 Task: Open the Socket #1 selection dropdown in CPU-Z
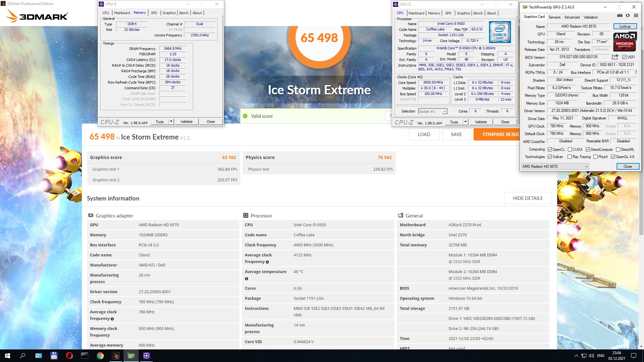tap(433, 112)
